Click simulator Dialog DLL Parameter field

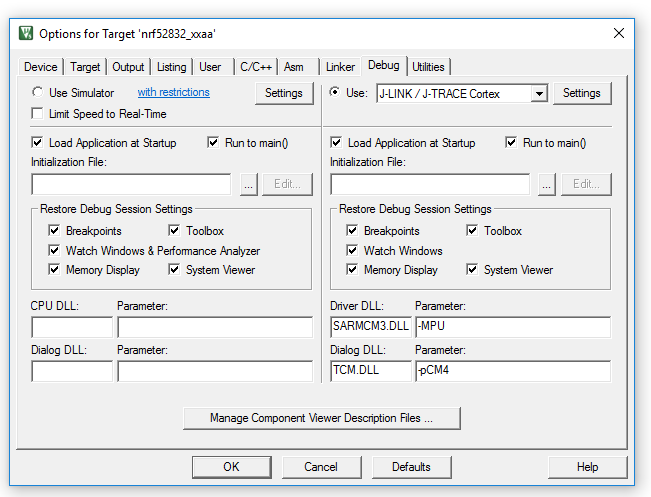point(215,371)
